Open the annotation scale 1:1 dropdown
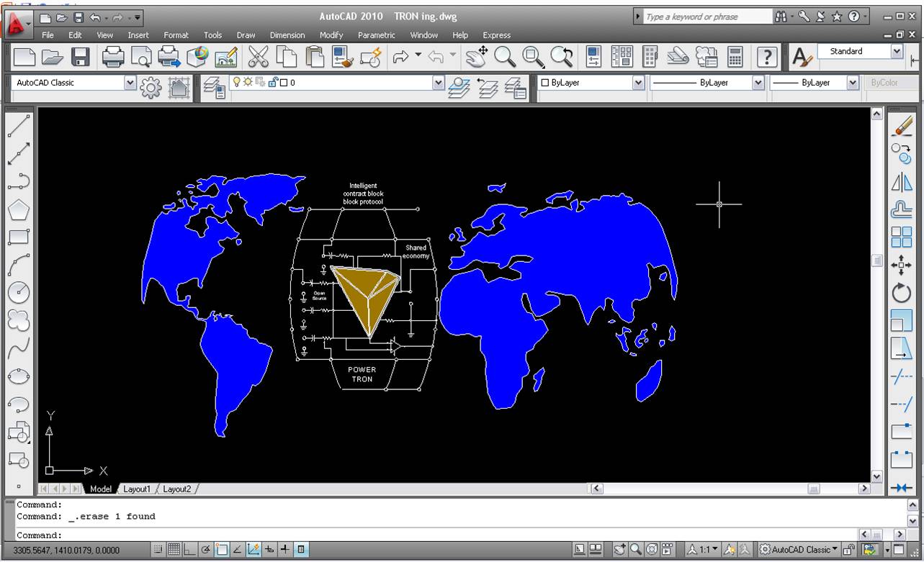Screen dimensions: 924x562 pos(702,550)
